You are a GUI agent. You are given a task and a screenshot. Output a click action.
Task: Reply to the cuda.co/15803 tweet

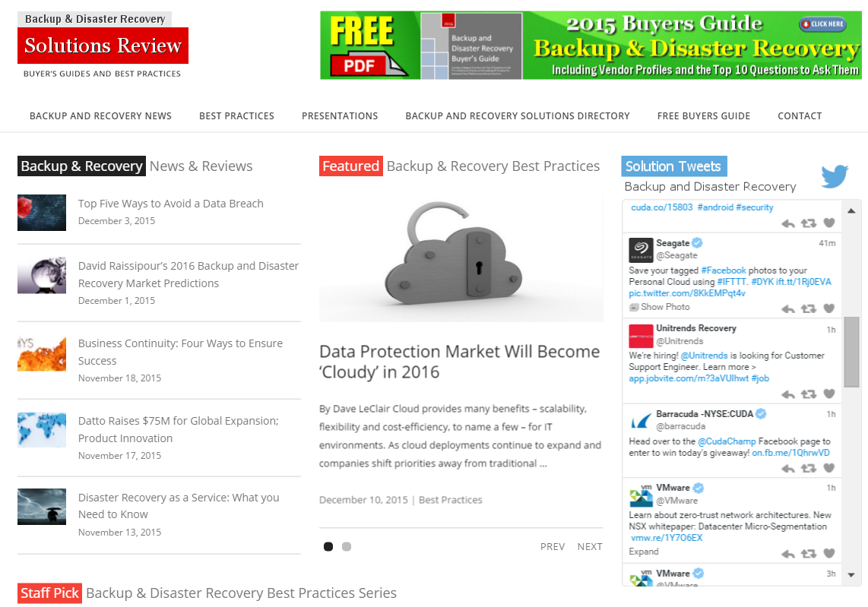coord(787,223)
